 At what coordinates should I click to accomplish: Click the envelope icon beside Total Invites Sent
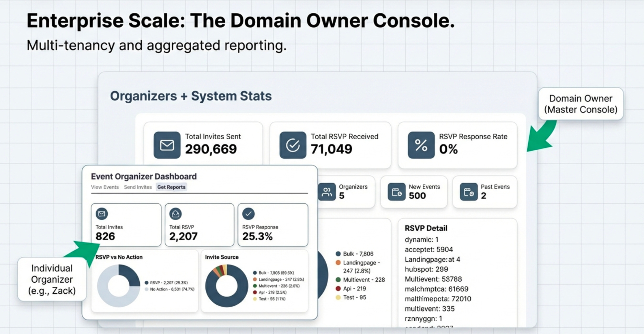point(167,145)
